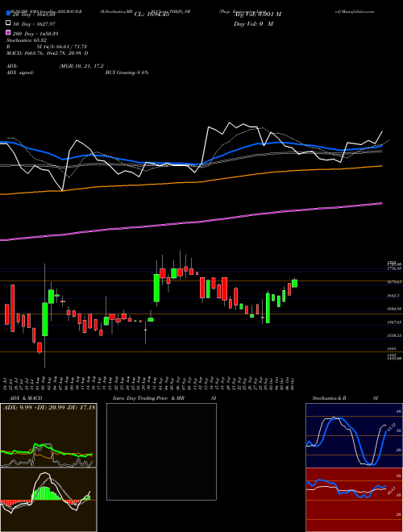
Task: Click the 1567.65 price axis label
Action: point(394,322)
